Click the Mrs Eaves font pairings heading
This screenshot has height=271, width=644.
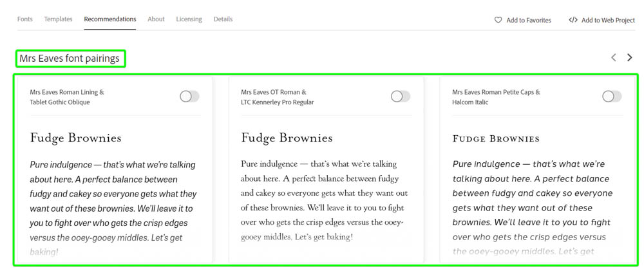(70, 59)
